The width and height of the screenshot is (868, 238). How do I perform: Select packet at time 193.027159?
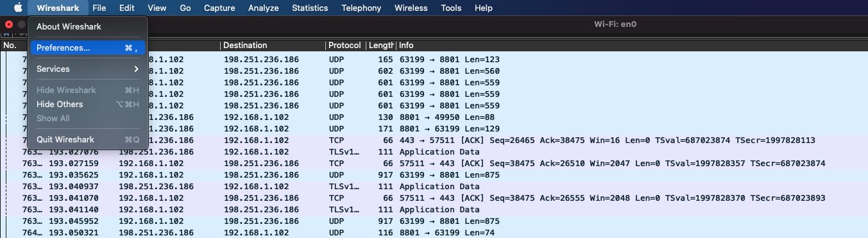(x=434, y=163)
